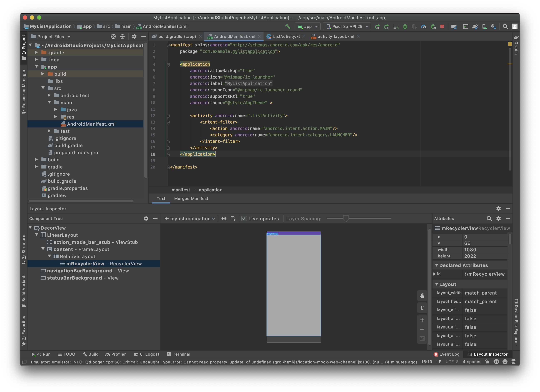Click the Debug app bug icon
Viewport: 540px width, 392px height.
(x=405, y=26)
